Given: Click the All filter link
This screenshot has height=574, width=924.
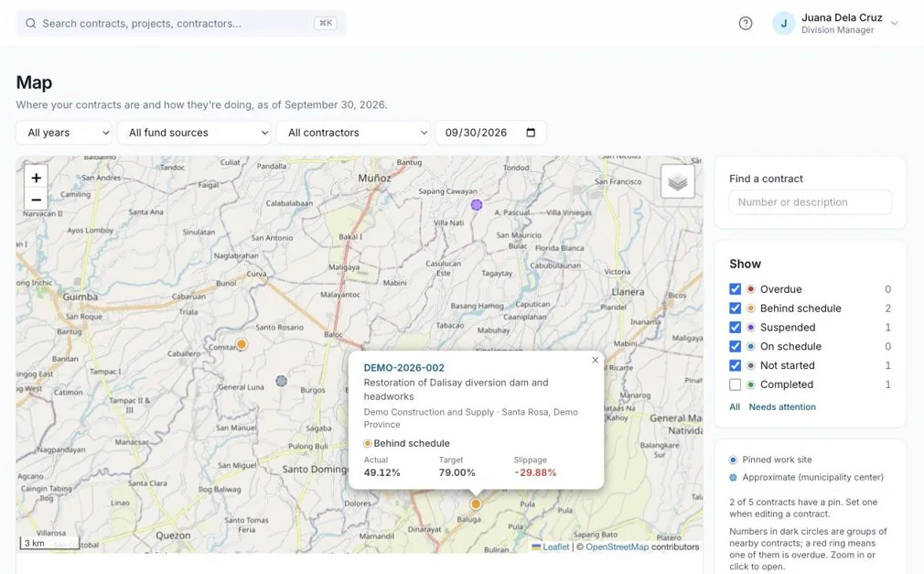Looking at the screenshot, I should click(735, 407).
